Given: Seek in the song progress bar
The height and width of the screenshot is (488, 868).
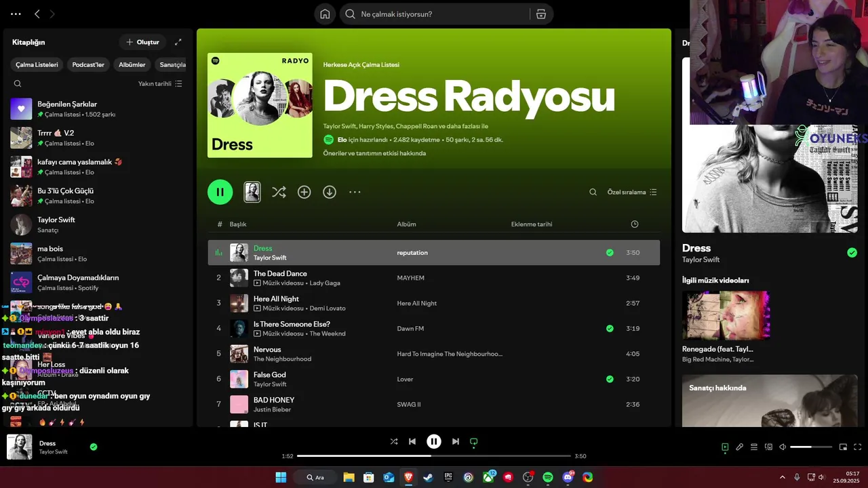Looking at the screenshot, I should click(434, 456).
